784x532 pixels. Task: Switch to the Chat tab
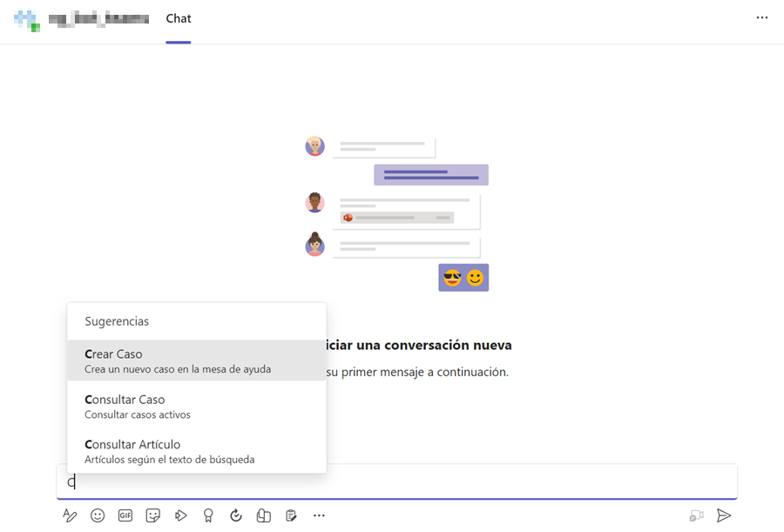click(x=179, y=18)
